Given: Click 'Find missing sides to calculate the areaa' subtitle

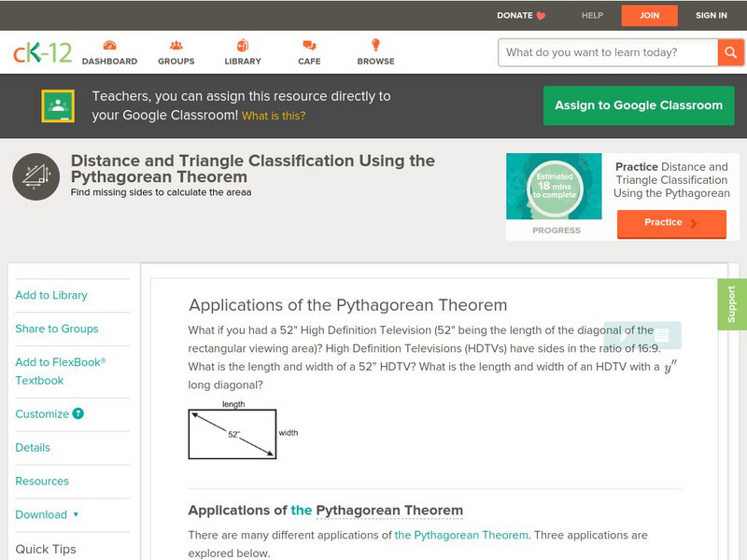Looking at the screenshot, I should (x=161, y=192).
